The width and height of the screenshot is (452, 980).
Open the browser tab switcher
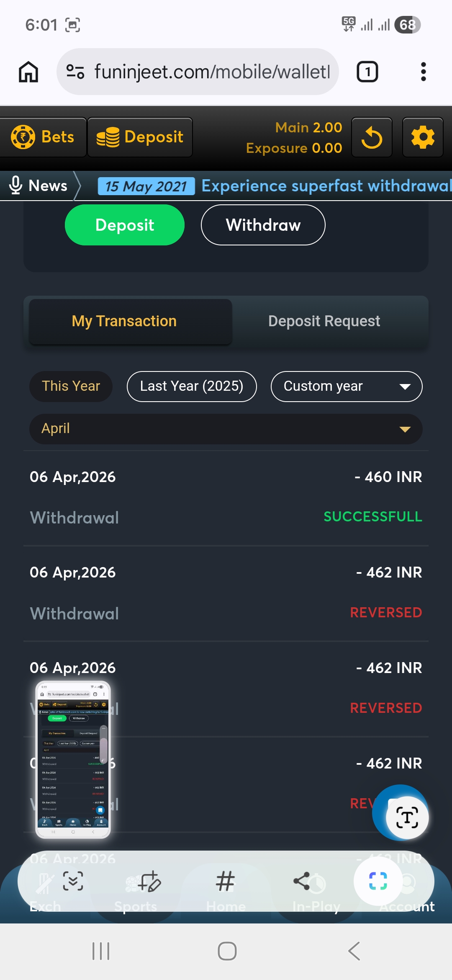tap(367, 72)
